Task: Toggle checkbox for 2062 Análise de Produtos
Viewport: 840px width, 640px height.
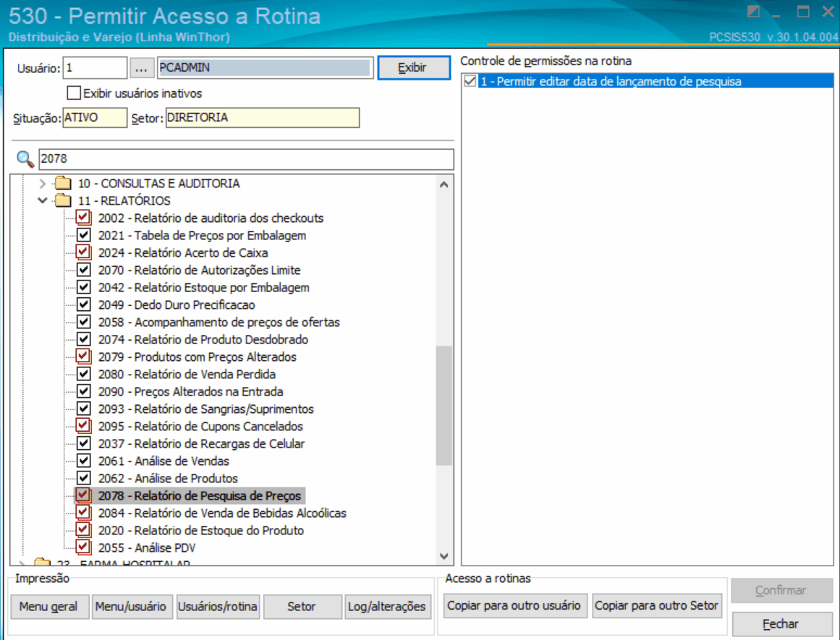Action: [84, 478]
